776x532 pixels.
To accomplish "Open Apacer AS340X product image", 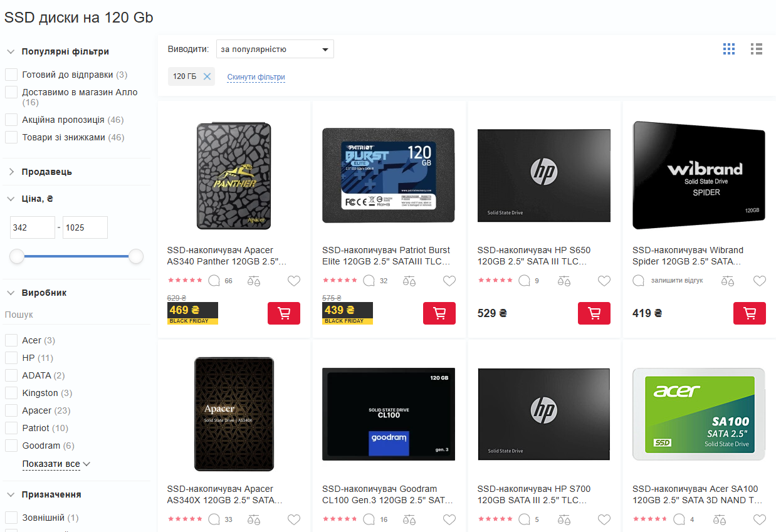I will 234,414.
